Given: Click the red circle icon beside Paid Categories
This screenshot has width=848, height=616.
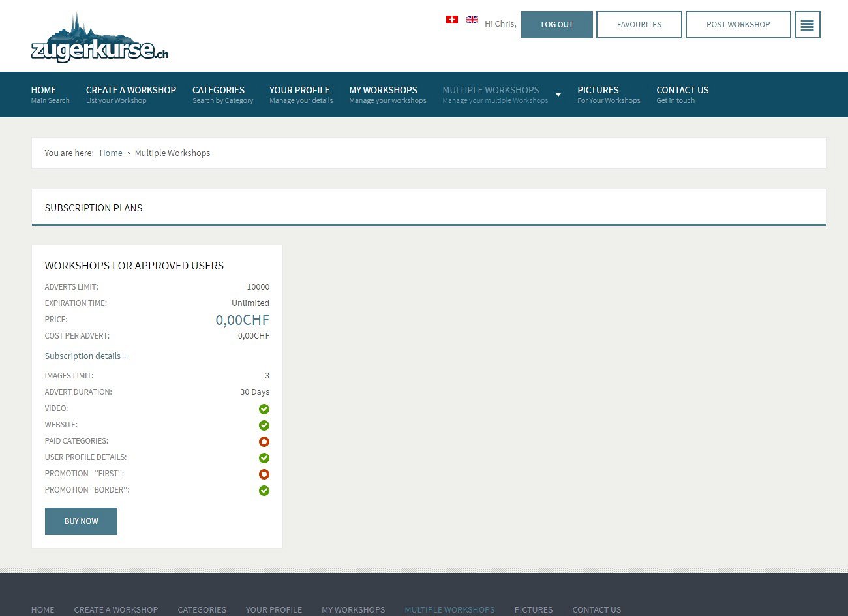Looking at the screenshot, I should 264,442.
